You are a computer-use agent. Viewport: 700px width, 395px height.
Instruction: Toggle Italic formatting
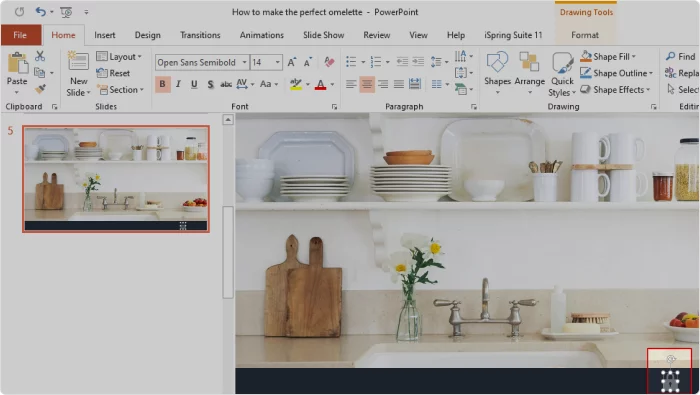point(178,84)
